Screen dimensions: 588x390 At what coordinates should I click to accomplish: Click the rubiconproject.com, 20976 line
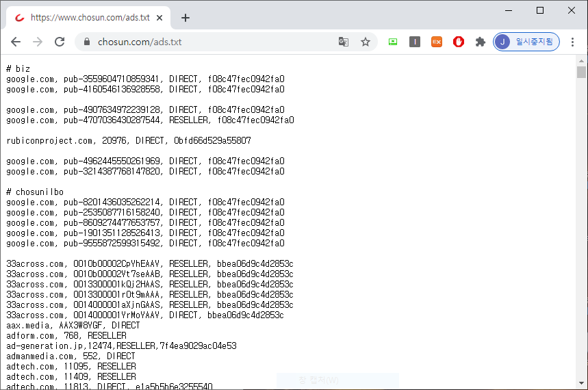(x=129, y=141)
